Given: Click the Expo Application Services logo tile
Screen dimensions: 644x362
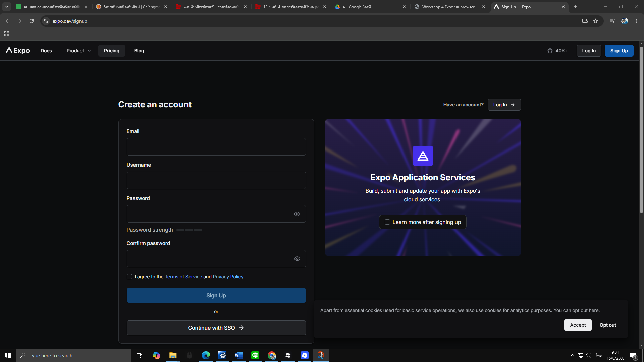Looking at the screenshot, I should [423, 156].
